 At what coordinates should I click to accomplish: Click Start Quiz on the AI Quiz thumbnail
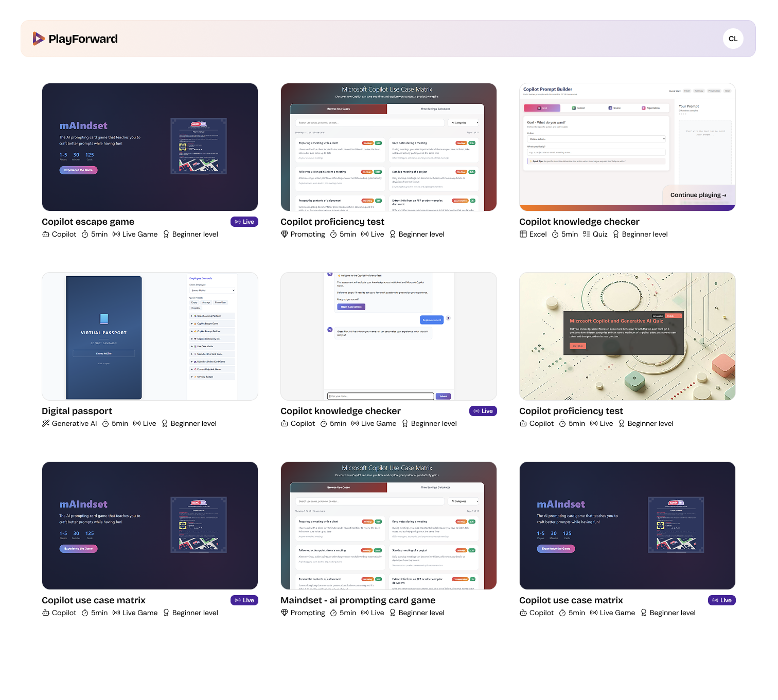point(577,346)
